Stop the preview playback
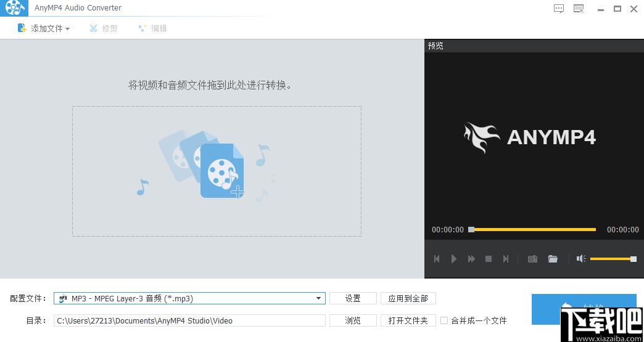Screen dimensions: 644x342 click(x=489, y=259)
